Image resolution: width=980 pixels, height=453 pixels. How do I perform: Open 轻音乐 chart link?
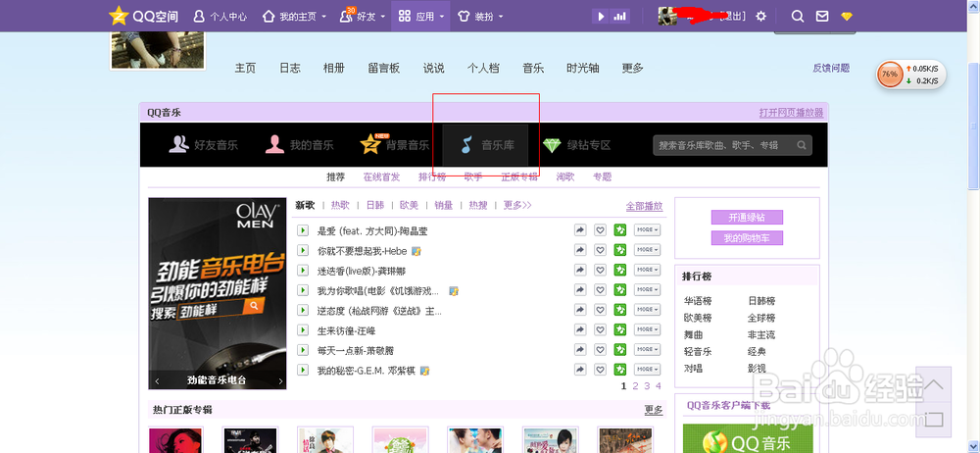coord(698,351)
